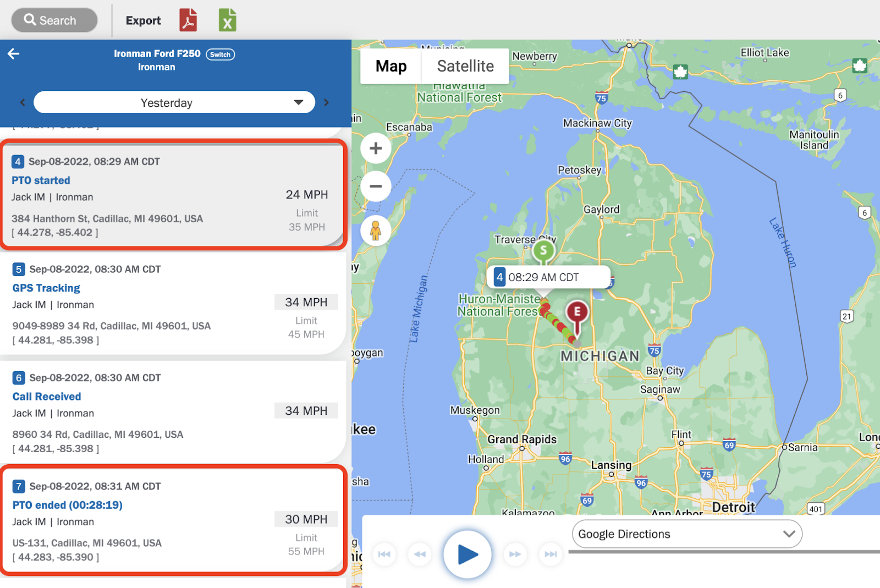This screenshot has width=880, height=588.
Task: Open the Yesterday date dropdown
Action: 174,102
